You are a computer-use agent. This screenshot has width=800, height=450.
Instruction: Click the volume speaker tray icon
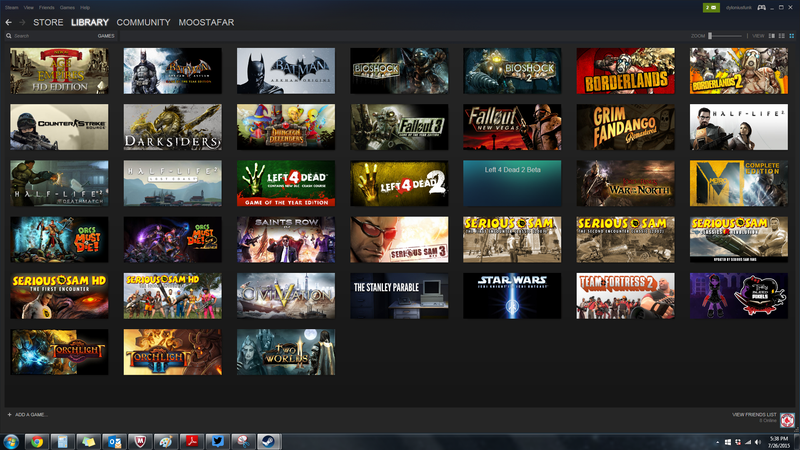(758, 442)
